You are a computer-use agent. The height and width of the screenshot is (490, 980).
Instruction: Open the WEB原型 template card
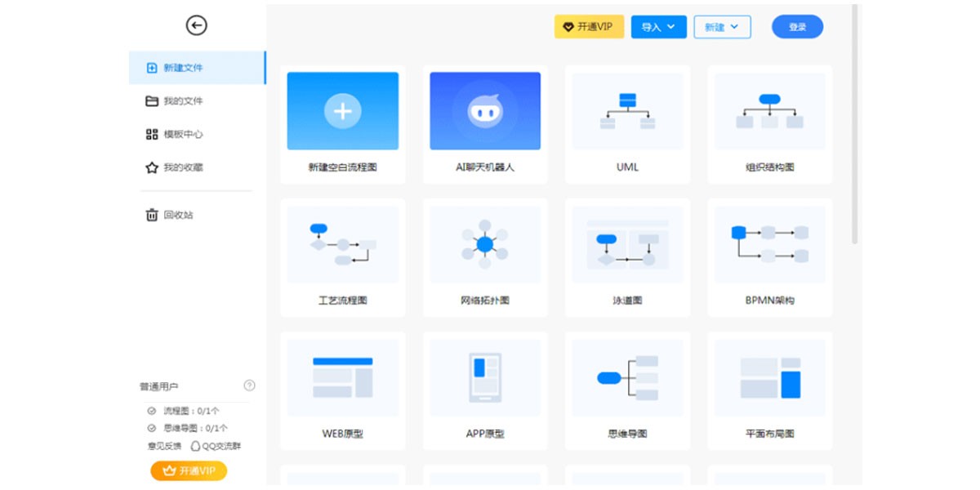tap(343, 390)
